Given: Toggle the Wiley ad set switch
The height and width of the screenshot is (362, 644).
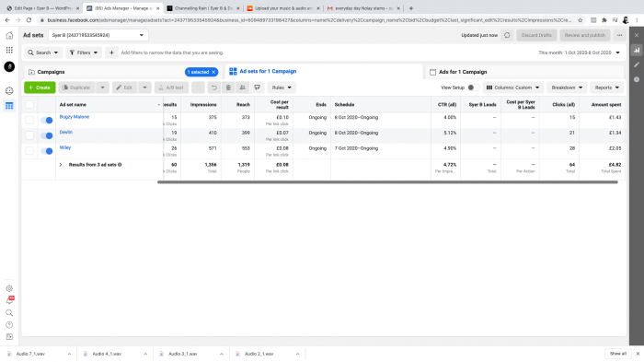Looking at the screenshot, I should [x=47, y=151].
